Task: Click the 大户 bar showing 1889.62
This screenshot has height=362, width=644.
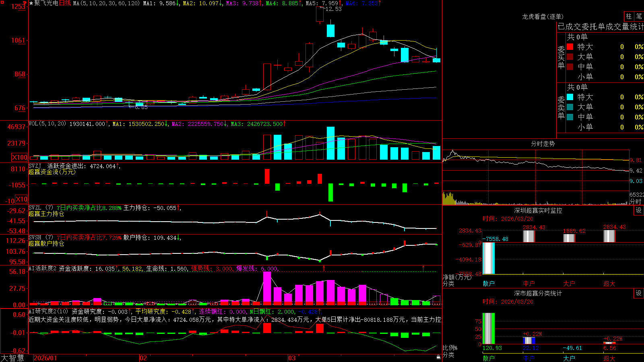Action: 569,238
